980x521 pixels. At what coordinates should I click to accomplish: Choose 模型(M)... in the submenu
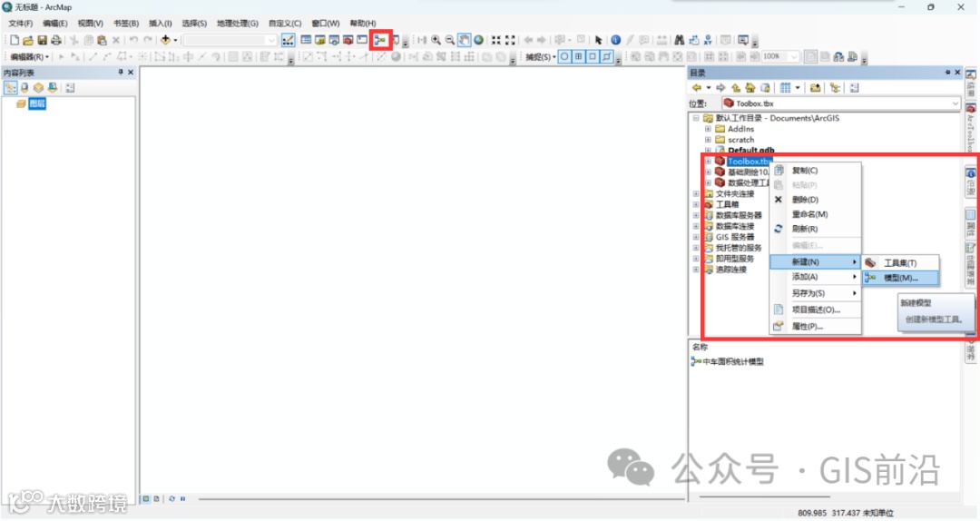pos(901,278)
